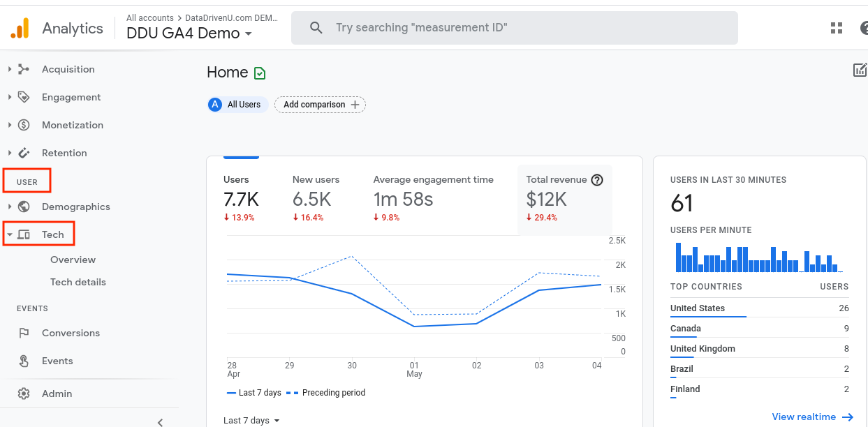Image resolution: width=868 pixels, height=427 pixels.
Task: Click the View realtime arrow icon
Action: tap(848, 417)
